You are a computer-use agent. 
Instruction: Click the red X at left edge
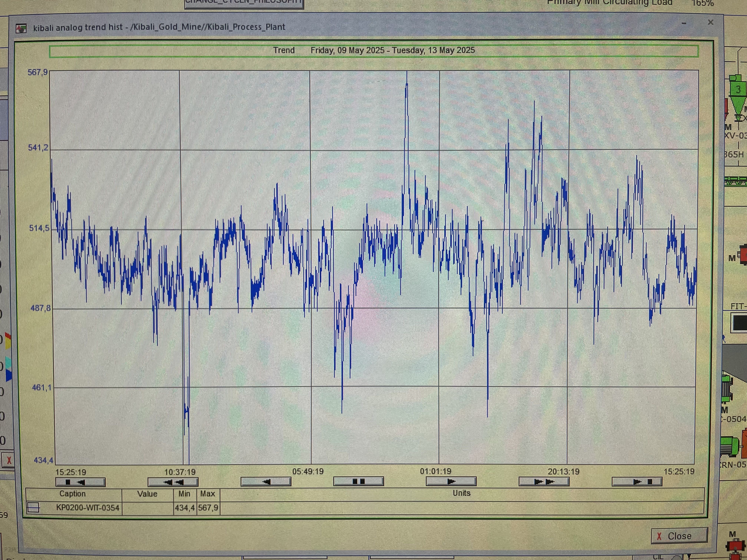[9, 460]
